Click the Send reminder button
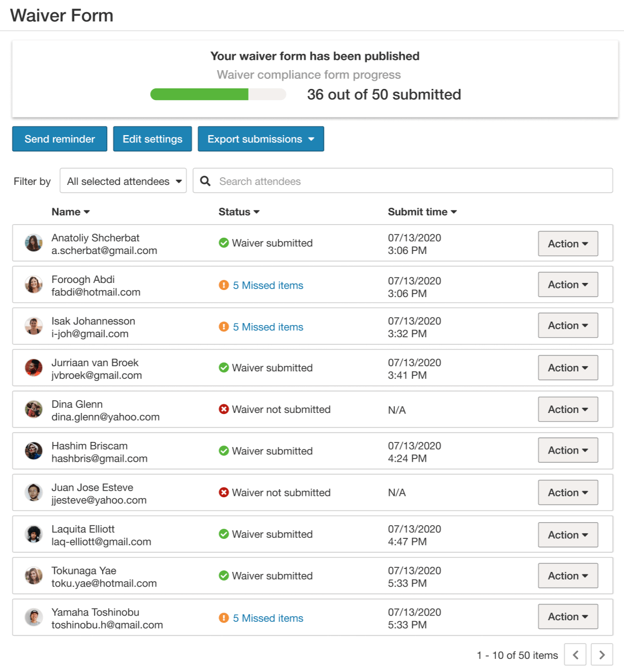 coord(59,139)
